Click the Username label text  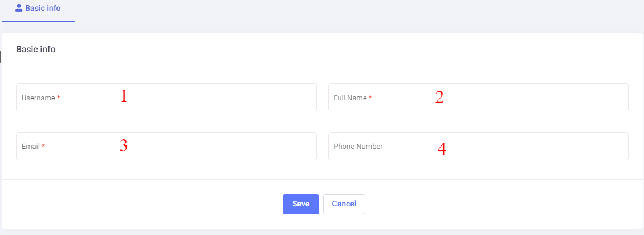click(x=38, y=98)
